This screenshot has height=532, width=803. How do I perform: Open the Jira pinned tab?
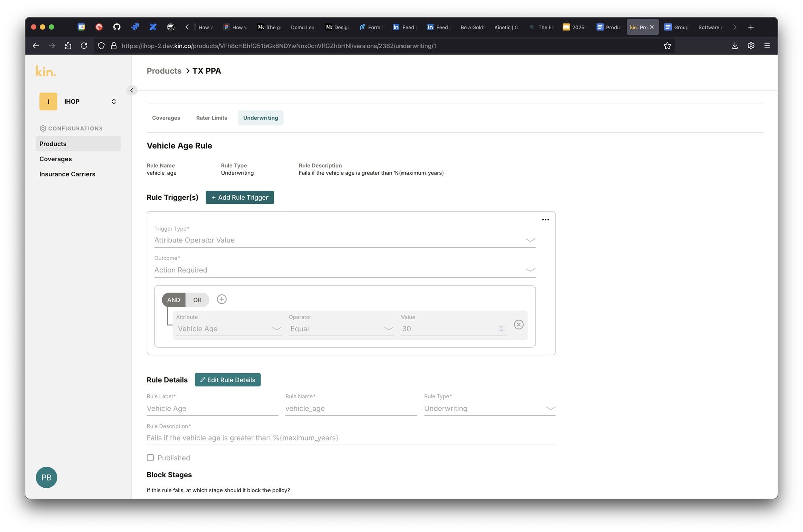pos(135,27)
